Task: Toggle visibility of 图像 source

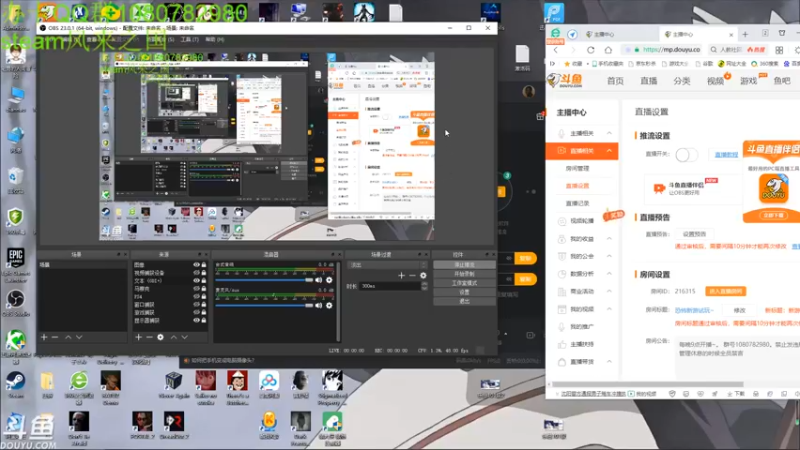Action: click(196, 265)
